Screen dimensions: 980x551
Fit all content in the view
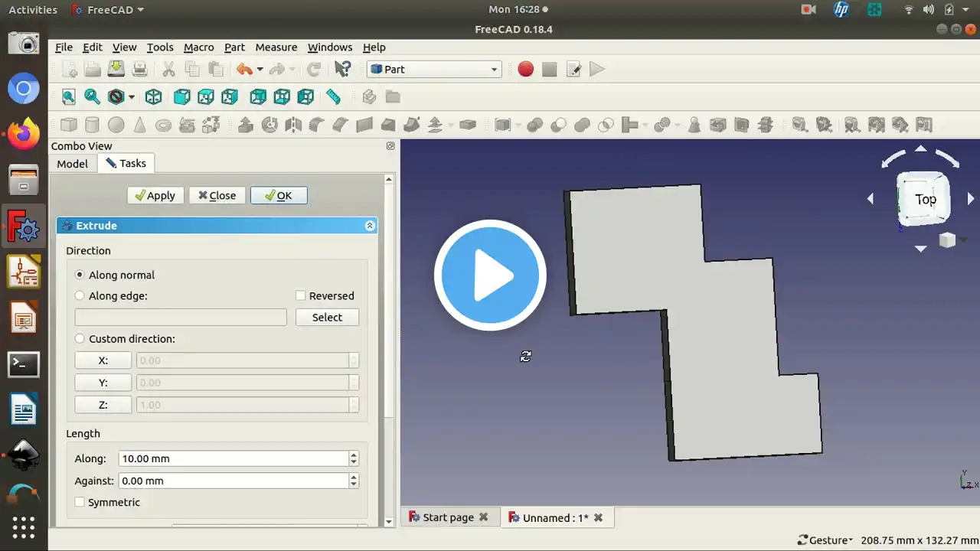coord(68,96)
